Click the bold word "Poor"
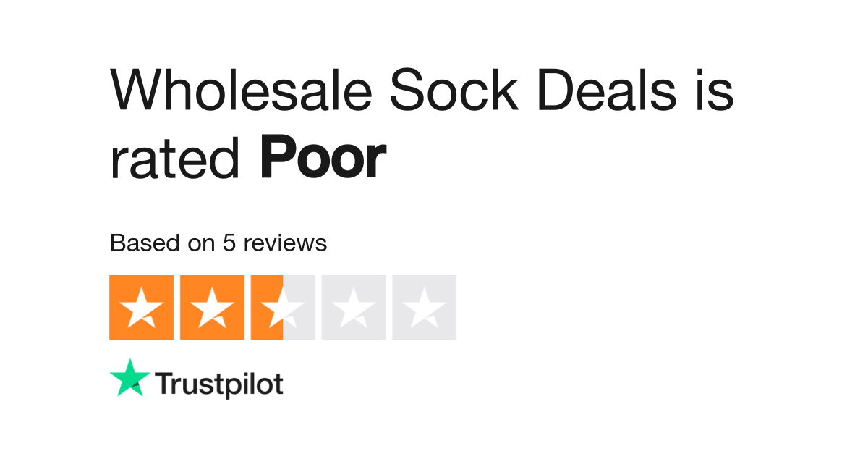Viewport: 868px width, 454px height. 323,159
